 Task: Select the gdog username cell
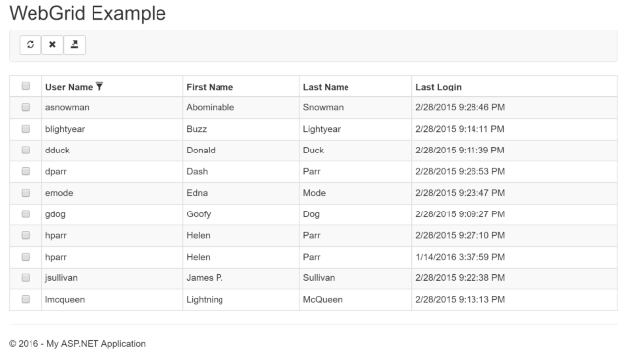tap(112, 214)
